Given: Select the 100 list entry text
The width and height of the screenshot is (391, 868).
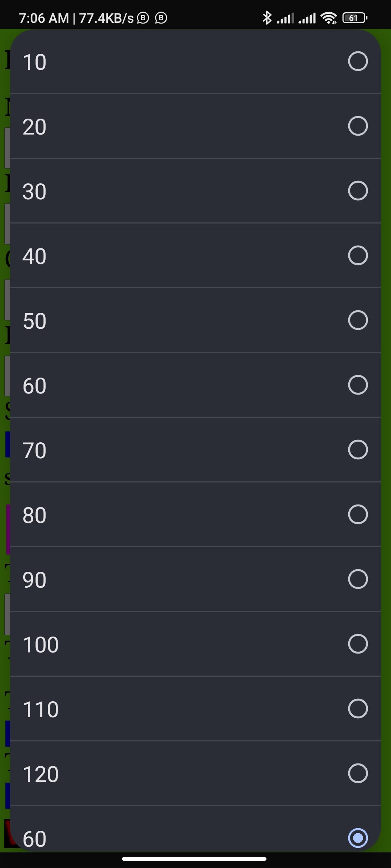Looking at the screenshot, I should tap(41, 644).
